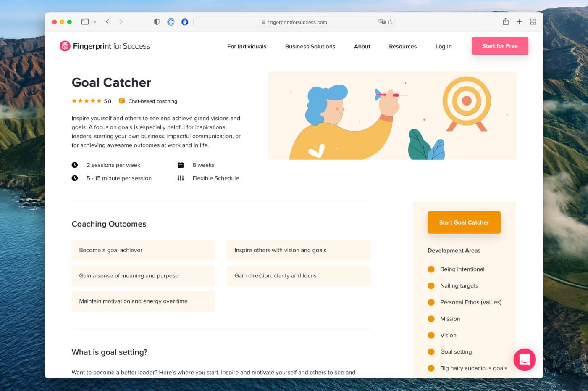Click the Development Areas heading
The height and width of the screenshot is (391, 588).
(454, 251)
